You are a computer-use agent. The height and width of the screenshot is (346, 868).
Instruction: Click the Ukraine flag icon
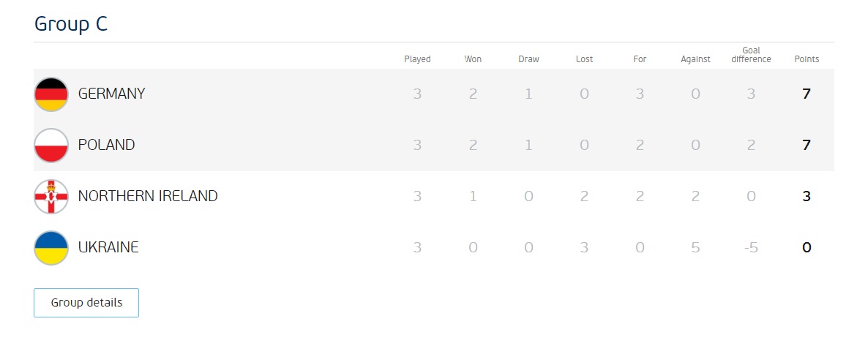(51, 247)
